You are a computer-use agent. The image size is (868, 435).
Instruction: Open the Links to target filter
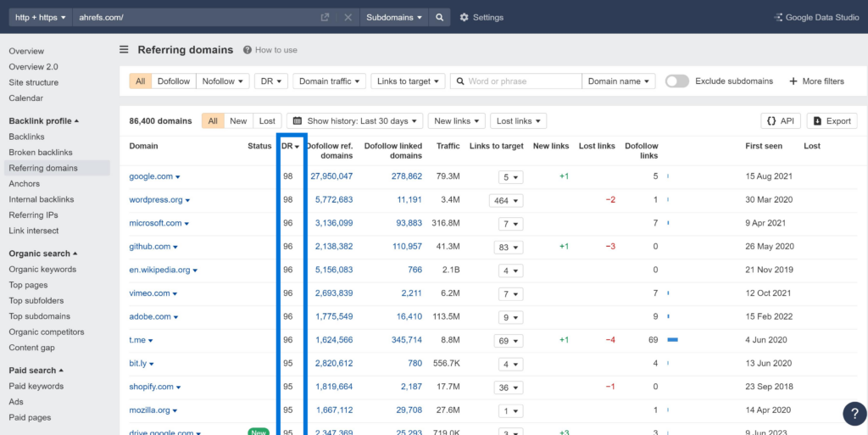[408, 81]
